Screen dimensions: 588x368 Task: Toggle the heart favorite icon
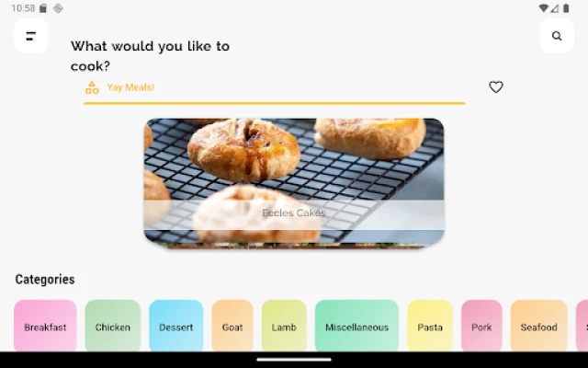coord(496,87)
